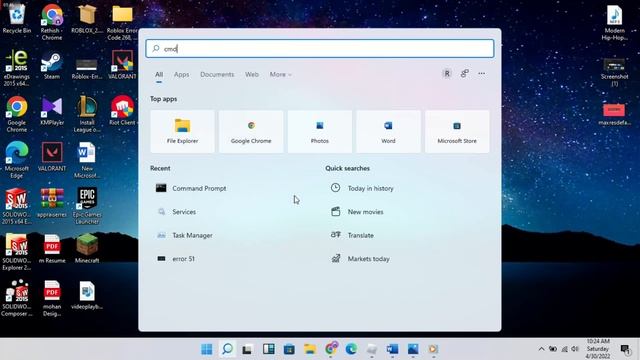Click the taskbar Search magnifier icon
The height and width of the screenshot is (360, 640).
coord(227,349)
